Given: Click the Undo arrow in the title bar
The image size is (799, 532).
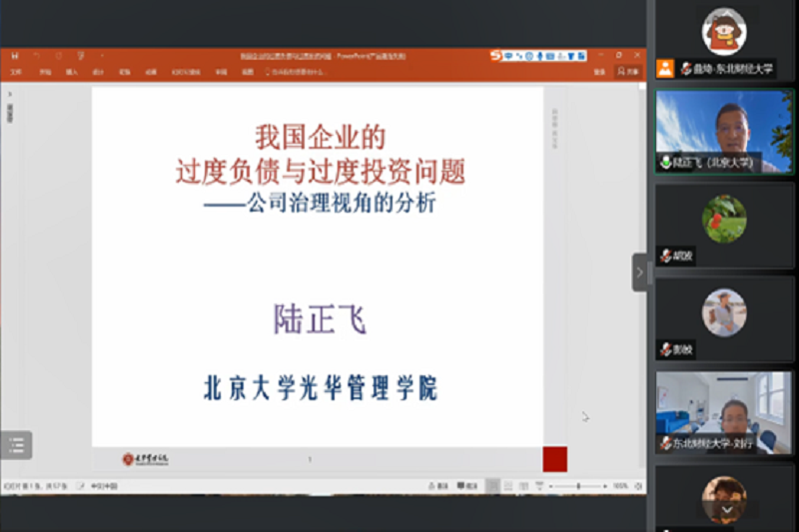Looking at the screenshot, I should (37, 56).
